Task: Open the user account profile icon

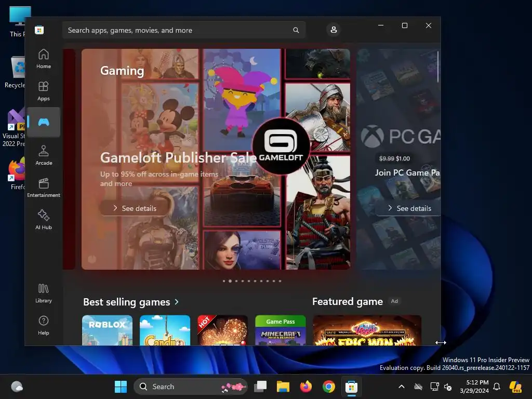Action: click(x=334, y=30)
